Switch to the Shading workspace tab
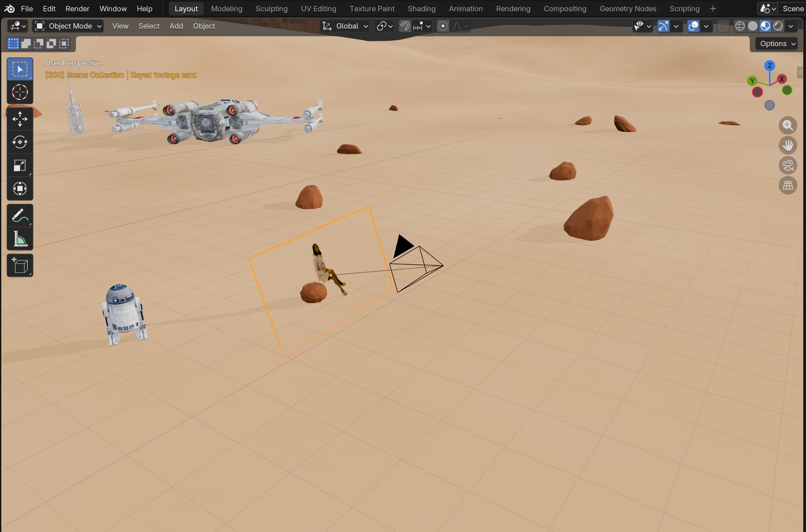Screen dimensions: 806x532 click(x=422, y=9)
